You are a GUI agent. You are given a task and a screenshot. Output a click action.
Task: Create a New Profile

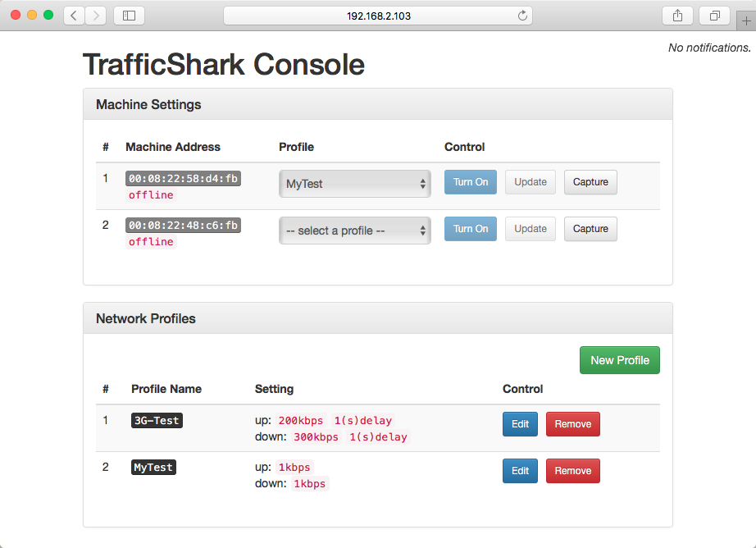click(x=619, y=360)
